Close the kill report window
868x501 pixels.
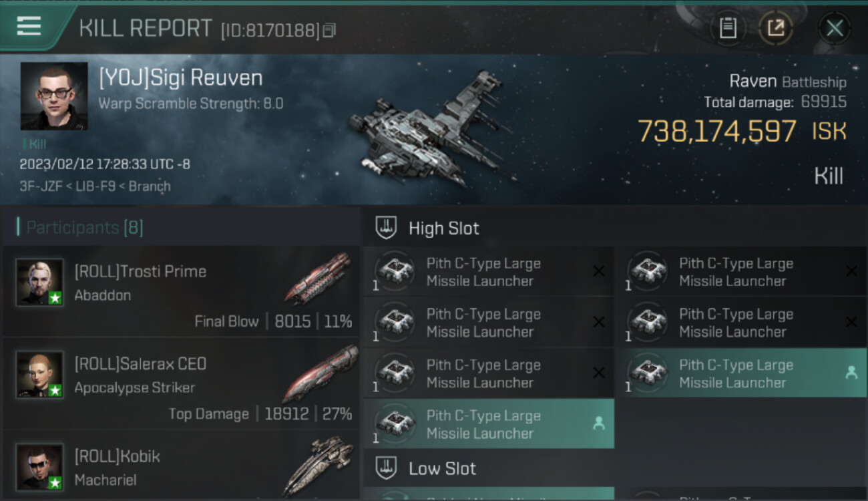(x=835, y=28)
